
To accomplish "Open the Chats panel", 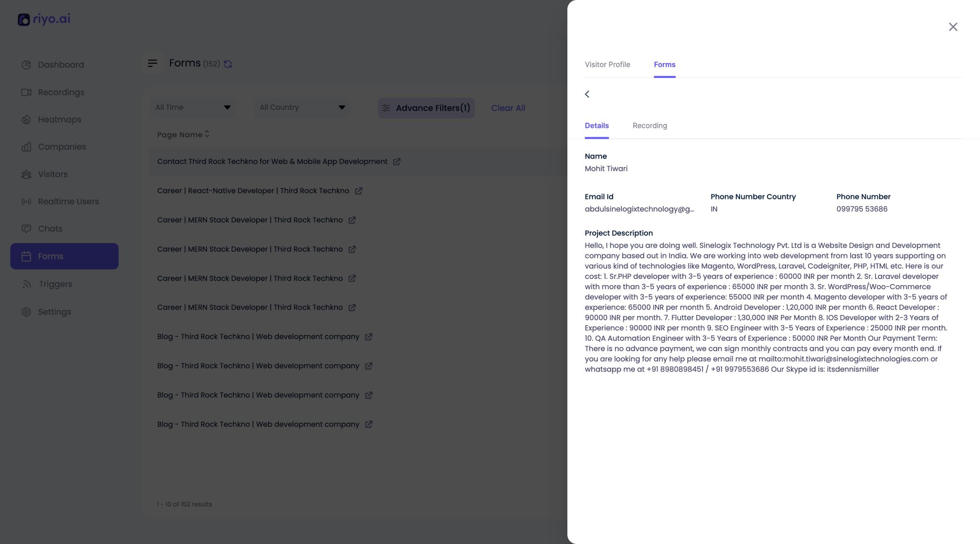I will click(x=50, y=229).
